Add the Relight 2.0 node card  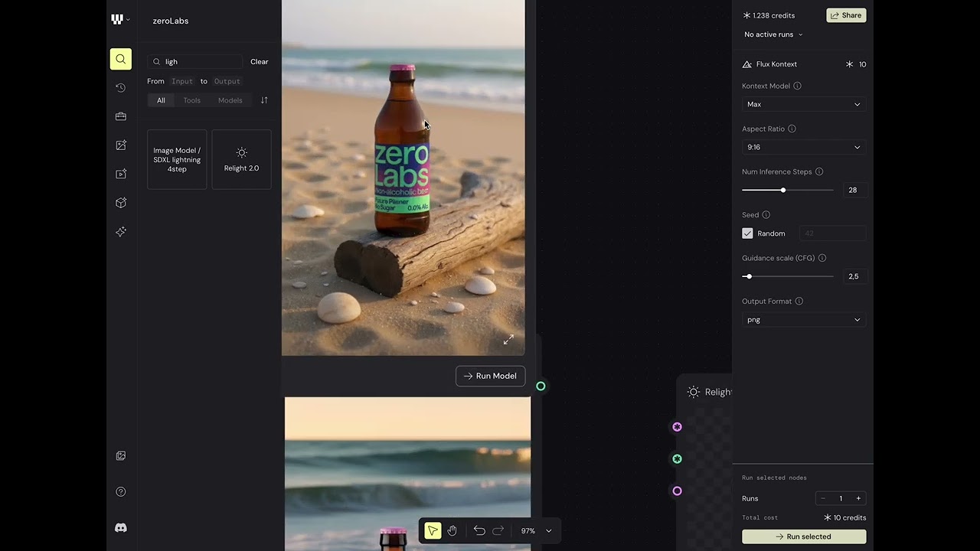[x=241, y=159]
